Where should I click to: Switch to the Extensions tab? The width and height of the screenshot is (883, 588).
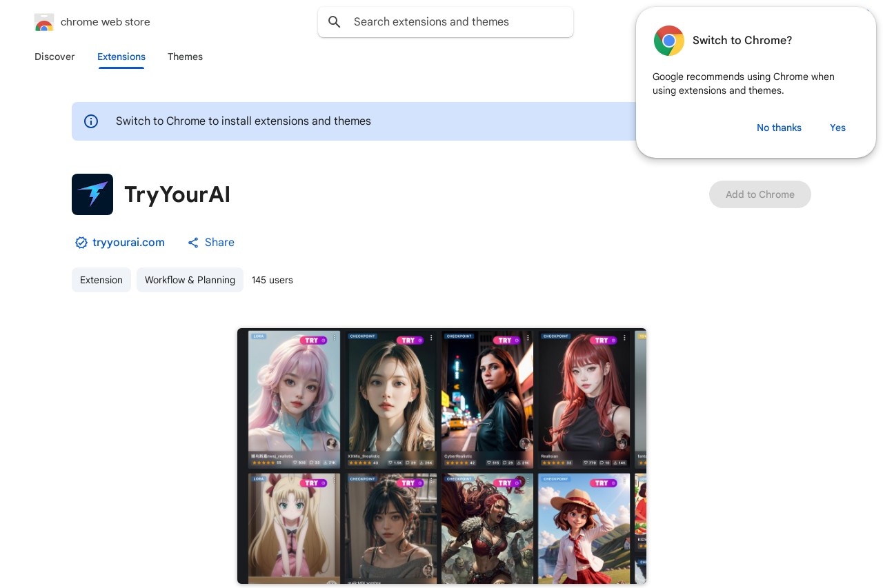(121, 57)
